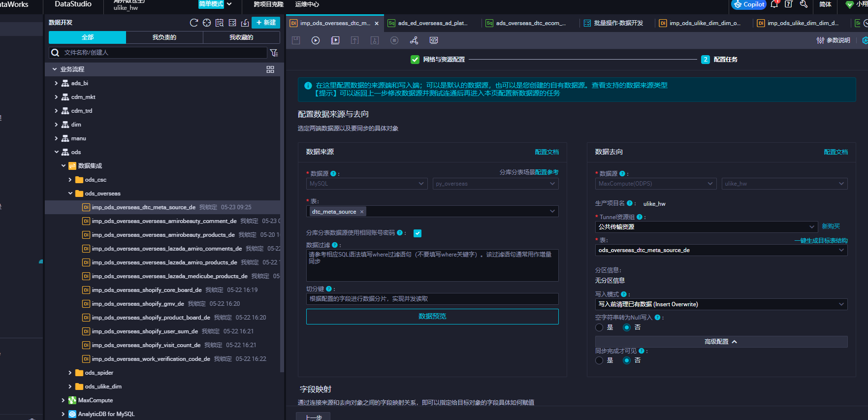Click the 新建 button
The image size is (868, 420).
click(x=266, y=23)
